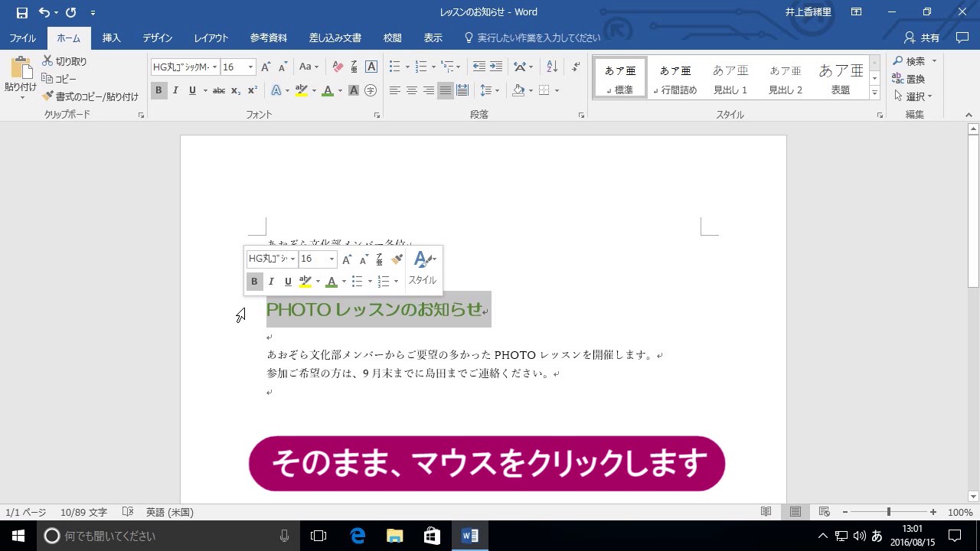The height and width of the screenshot is (551, 980).
Task: Switch to the レイアウト tab
Action: [x=211, y=37]
